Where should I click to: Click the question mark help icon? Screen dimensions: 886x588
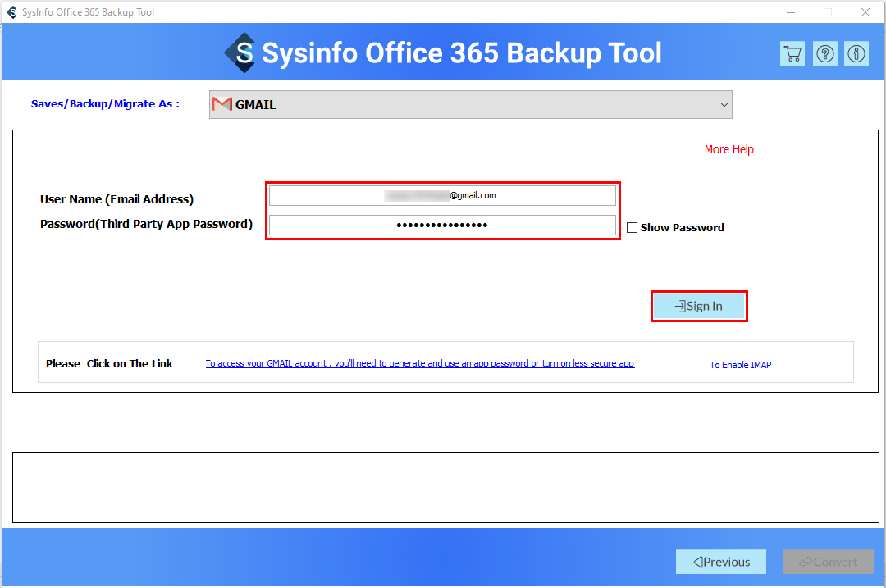coord(824,54)
